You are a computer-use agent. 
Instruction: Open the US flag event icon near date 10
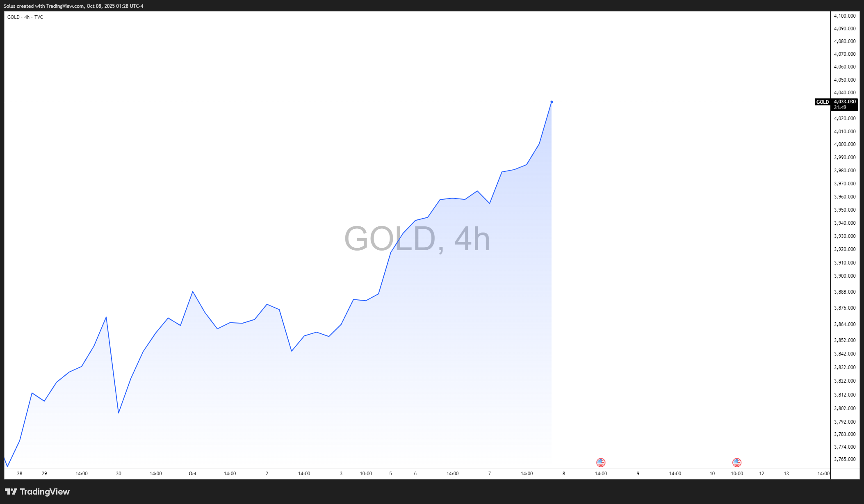[x=737, y=463]
